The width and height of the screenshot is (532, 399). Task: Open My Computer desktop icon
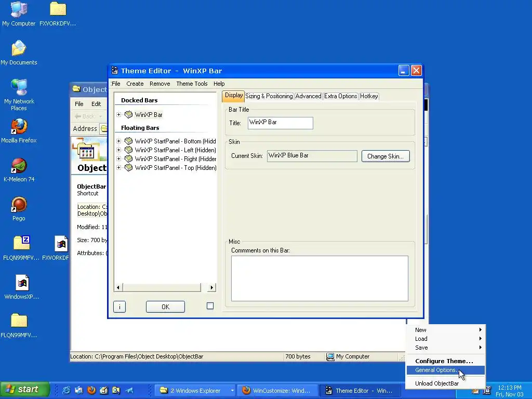coord(19,14)
